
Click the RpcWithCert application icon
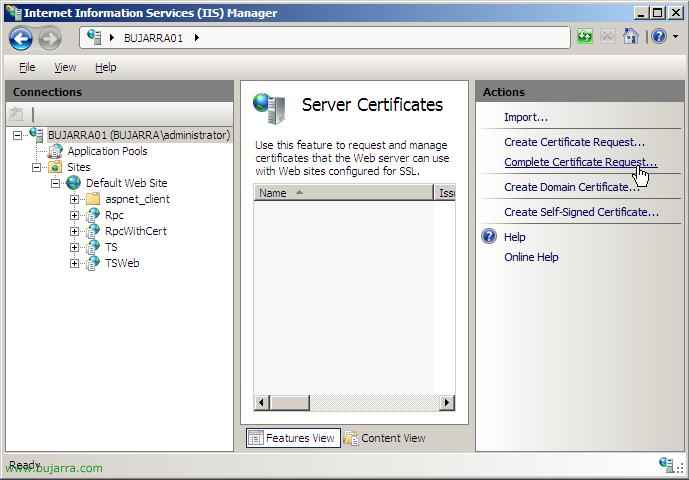pyautogui.click(x=93, y=231)
